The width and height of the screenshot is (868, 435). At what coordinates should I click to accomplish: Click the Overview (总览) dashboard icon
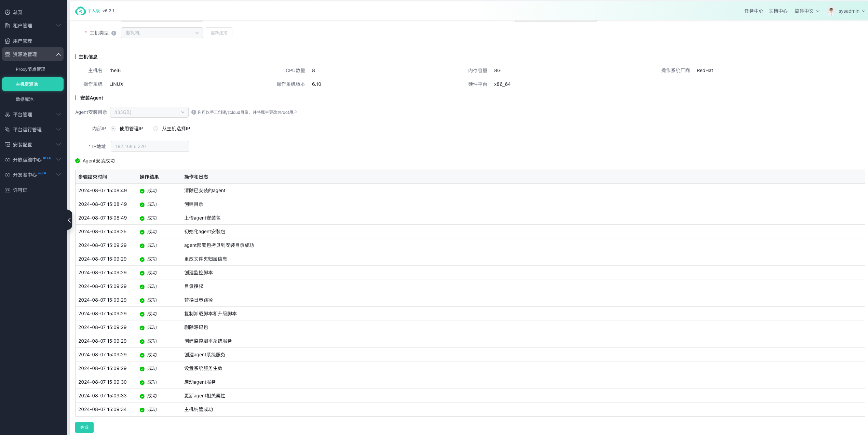(8, 12)
